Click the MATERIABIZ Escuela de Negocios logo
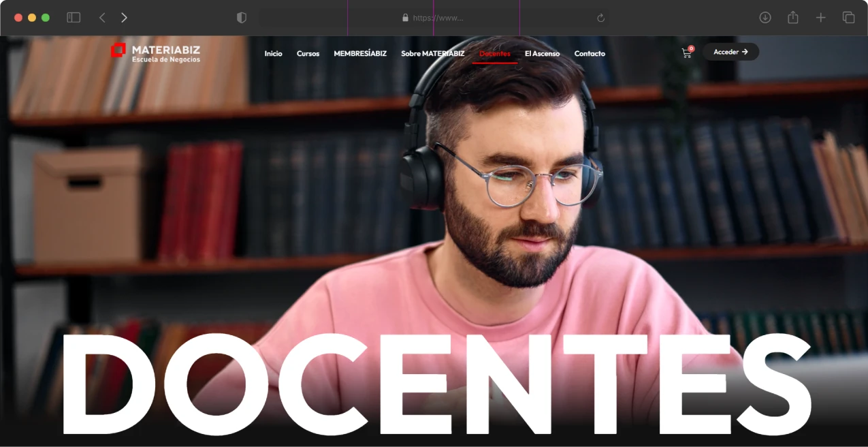This screenshot has height=447, width=868. [156, 53]
